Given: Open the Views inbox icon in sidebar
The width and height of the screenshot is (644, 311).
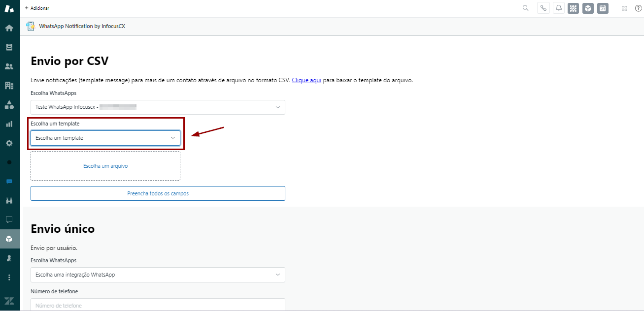Looking at the screenshot, I should tap(9, 47).
